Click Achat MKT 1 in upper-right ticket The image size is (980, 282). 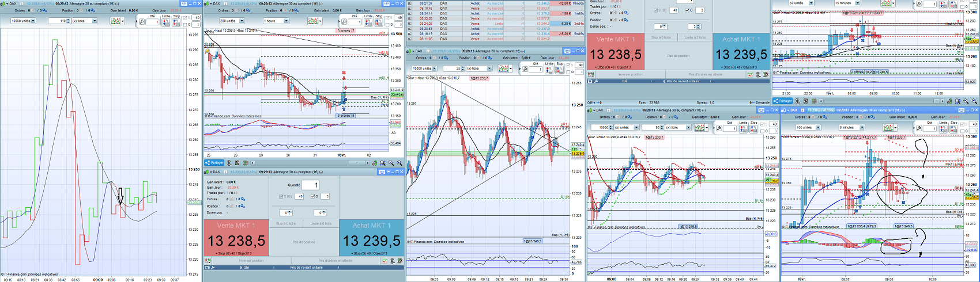click(742, 52)
